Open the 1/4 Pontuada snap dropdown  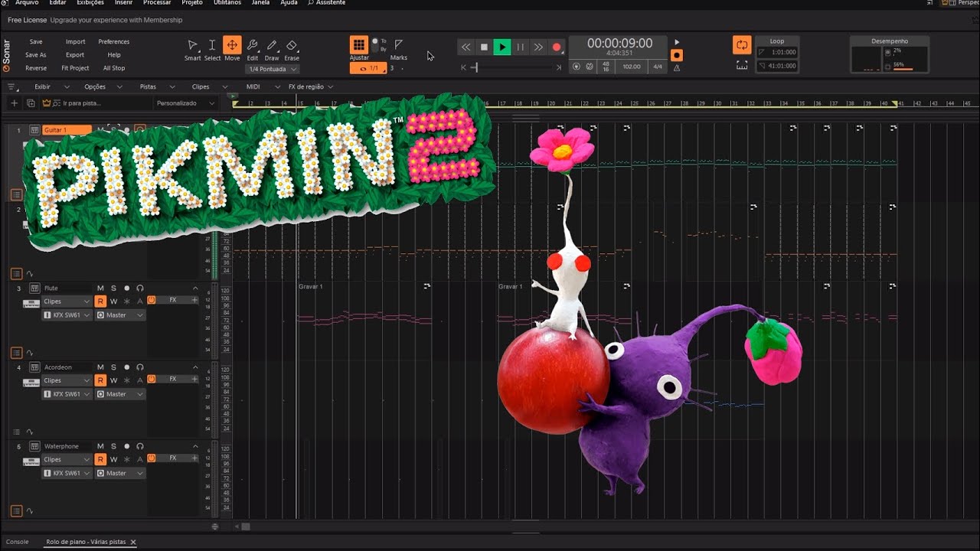pyautogui.click(x=273, y=69)
